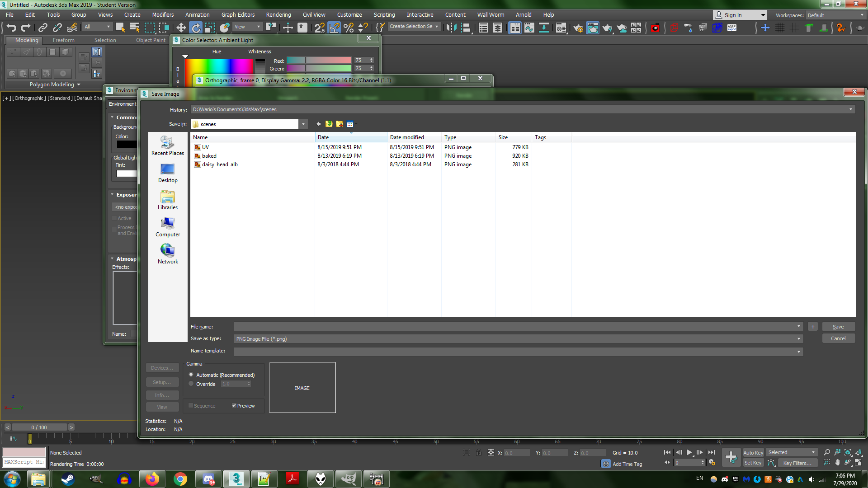
Task: Toggle Set Key mode
Action: (x=753, y=463)
